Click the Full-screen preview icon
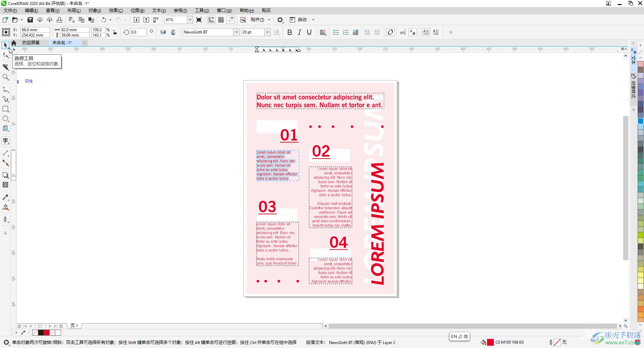 pos(199,20)
